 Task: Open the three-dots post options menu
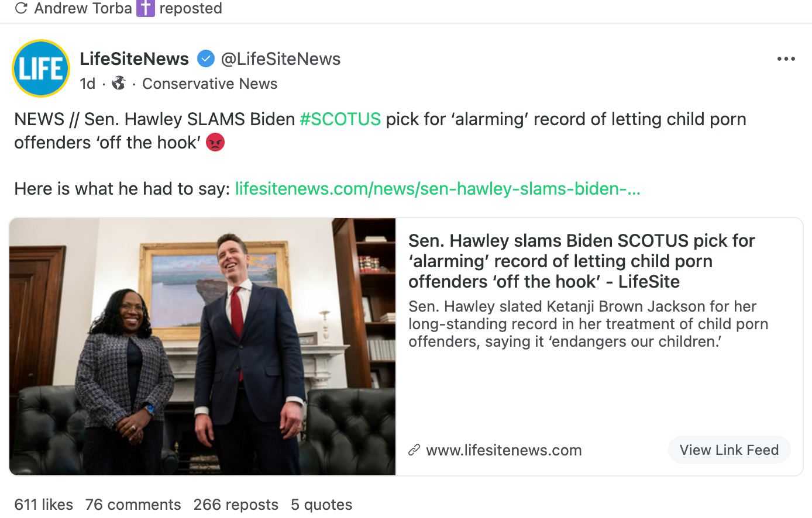tap(786, 59)
